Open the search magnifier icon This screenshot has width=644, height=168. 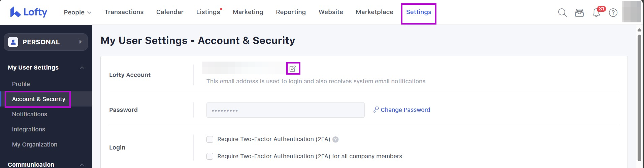[562, 13]
